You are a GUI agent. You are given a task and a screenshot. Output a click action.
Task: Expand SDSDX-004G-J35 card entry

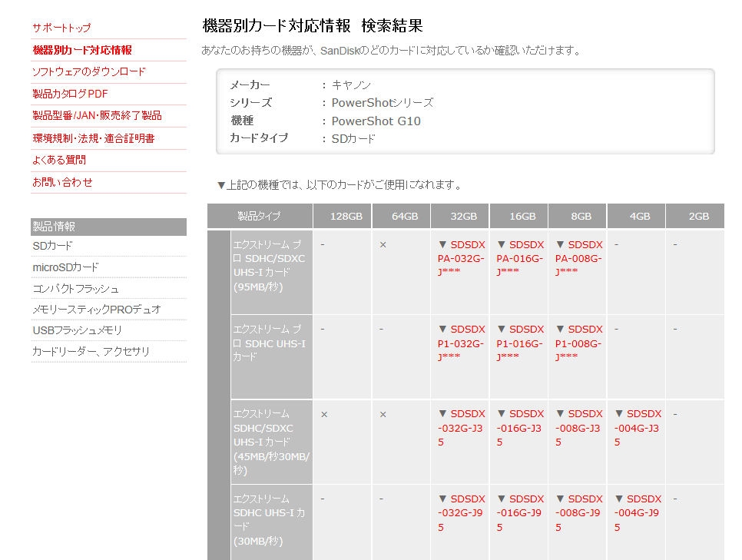click(638, 428)
